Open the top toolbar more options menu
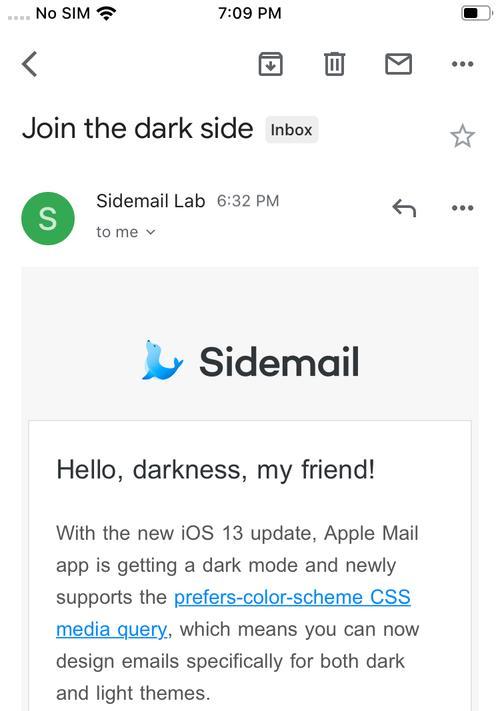This screenshot has width=500, height=711. tap(462, 64)
